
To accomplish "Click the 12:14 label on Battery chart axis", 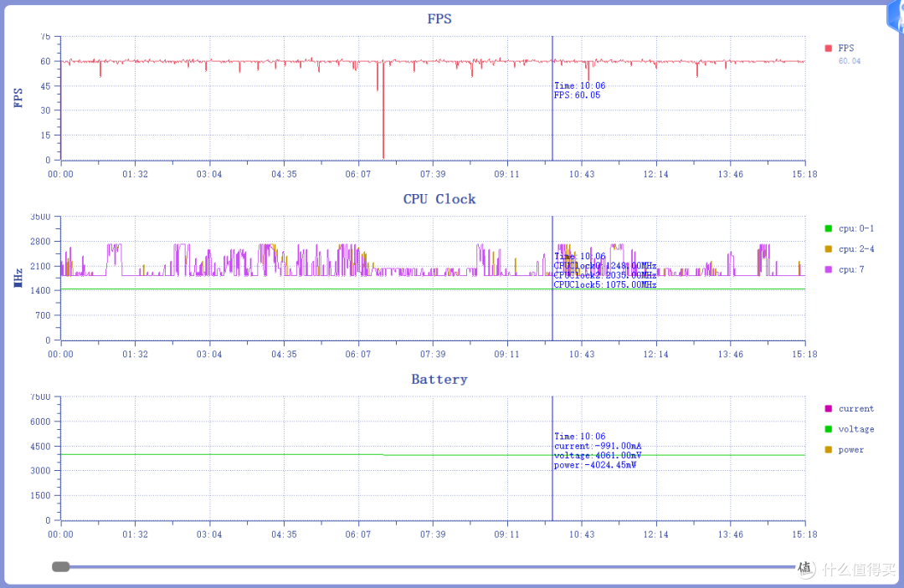I will point(655,534).
